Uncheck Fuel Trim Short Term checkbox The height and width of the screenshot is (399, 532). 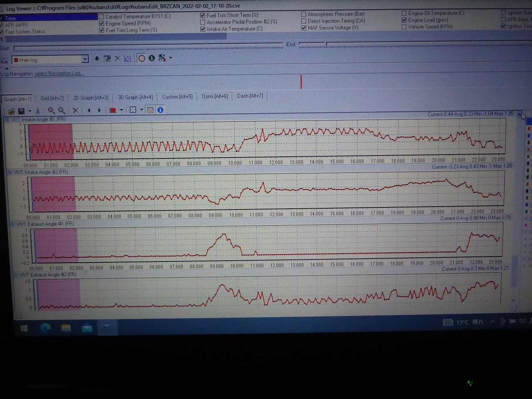(x=202, y=15)
